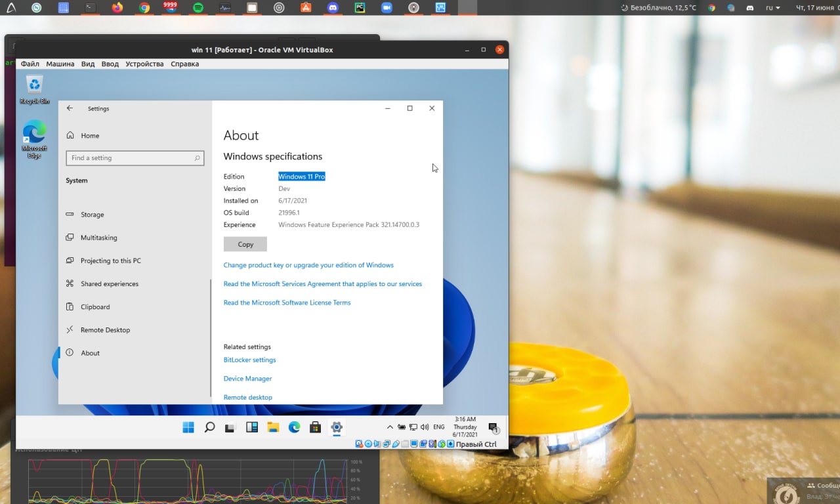Viewport: 840px width, 504px height.
Task: Open Spotify from the top panel
Action: click(x=198, y=8)
